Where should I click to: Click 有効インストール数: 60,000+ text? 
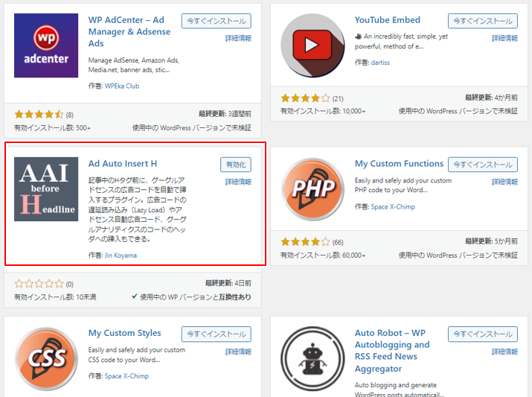[x=323, y=255]
